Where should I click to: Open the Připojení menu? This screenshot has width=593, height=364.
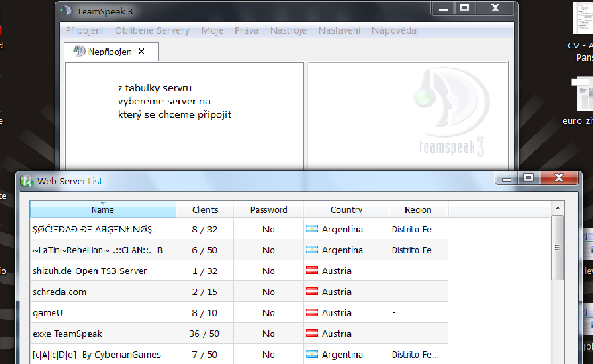85,30
